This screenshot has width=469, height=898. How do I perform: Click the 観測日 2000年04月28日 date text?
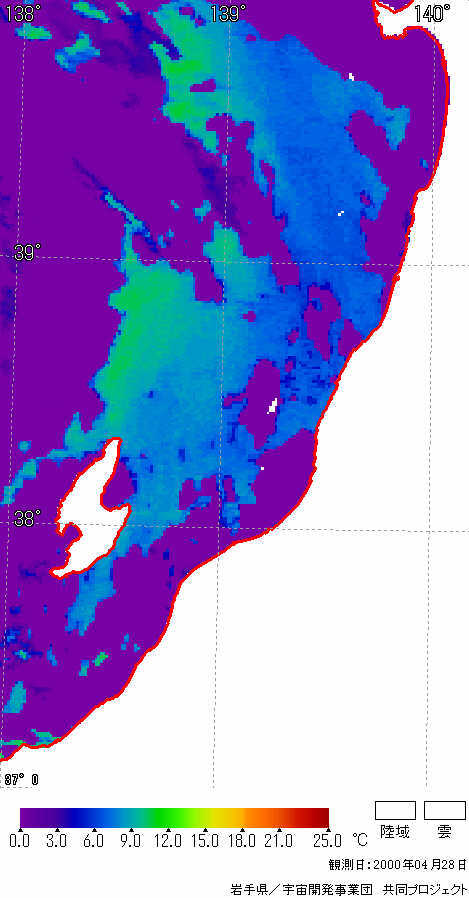tap(397, 864)
